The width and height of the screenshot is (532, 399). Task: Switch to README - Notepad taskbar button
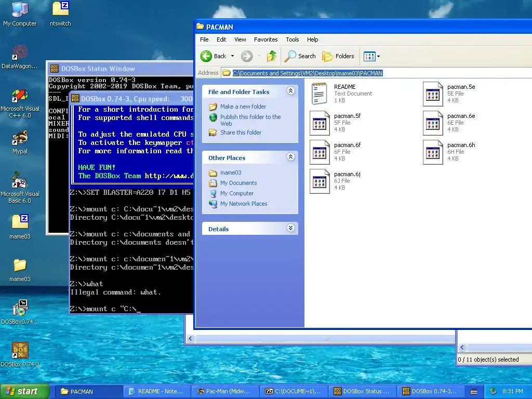(157, 392)
